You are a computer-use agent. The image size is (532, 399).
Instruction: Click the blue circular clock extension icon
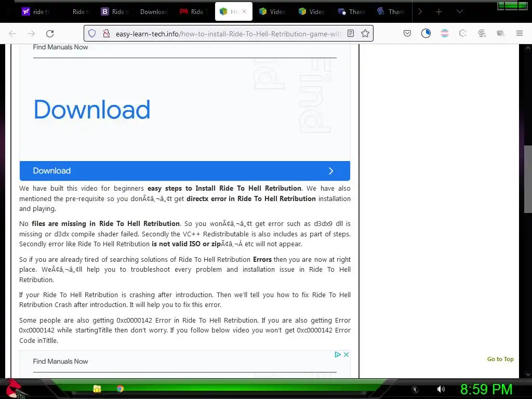(426, 33)
